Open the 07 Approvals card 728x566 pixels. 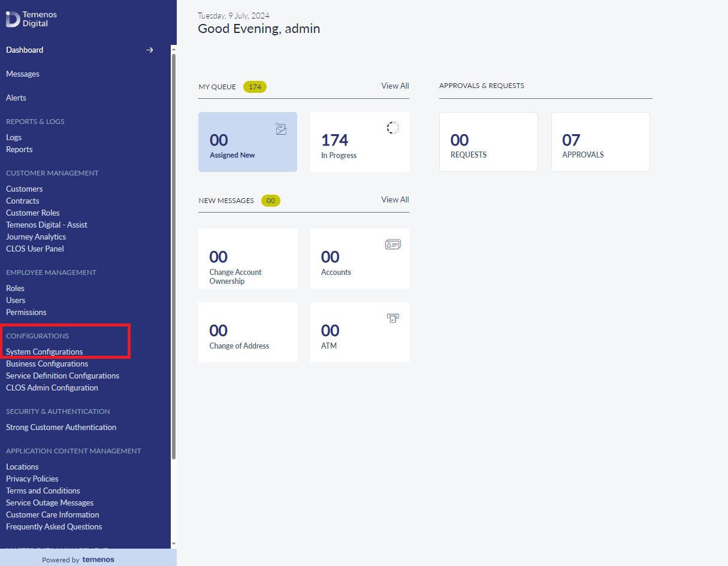(600, 142)
